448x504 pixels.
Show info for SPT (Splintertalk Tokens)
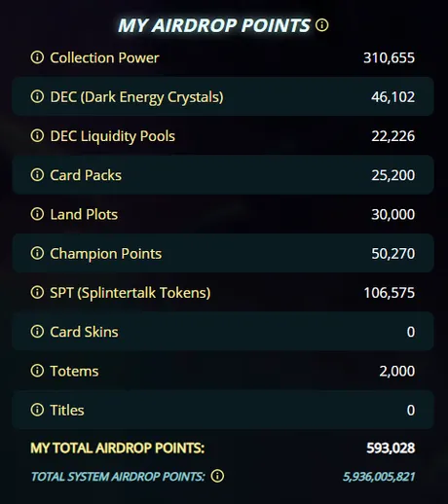pyautogui.click(x=37, y=292)
